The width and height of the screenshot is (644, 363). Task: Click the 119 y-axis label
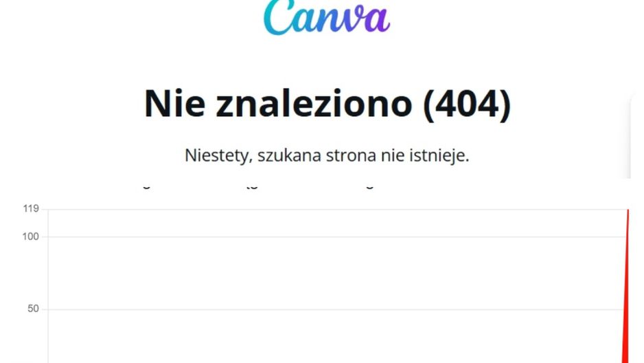31,209
